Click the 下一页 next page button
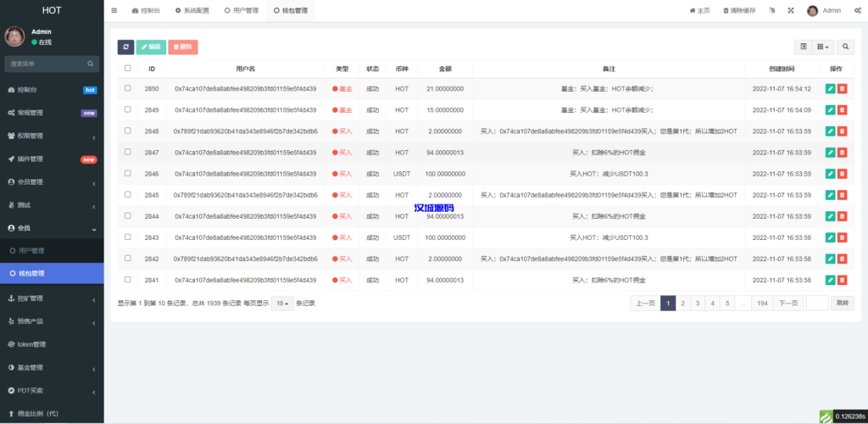Image resolution: width=868 pixels, height=424 pixels. tap(788, 303)
